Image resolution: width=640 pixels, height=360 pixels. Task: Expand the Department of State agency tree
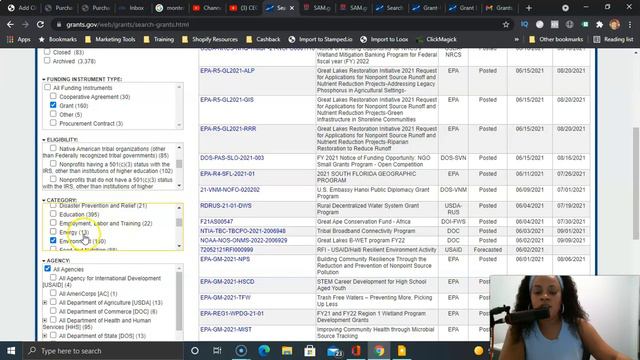[x=45, y=336]
